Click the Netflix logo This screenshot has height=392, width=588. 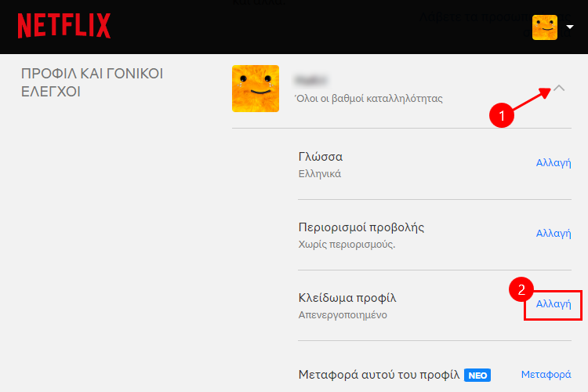64,26
